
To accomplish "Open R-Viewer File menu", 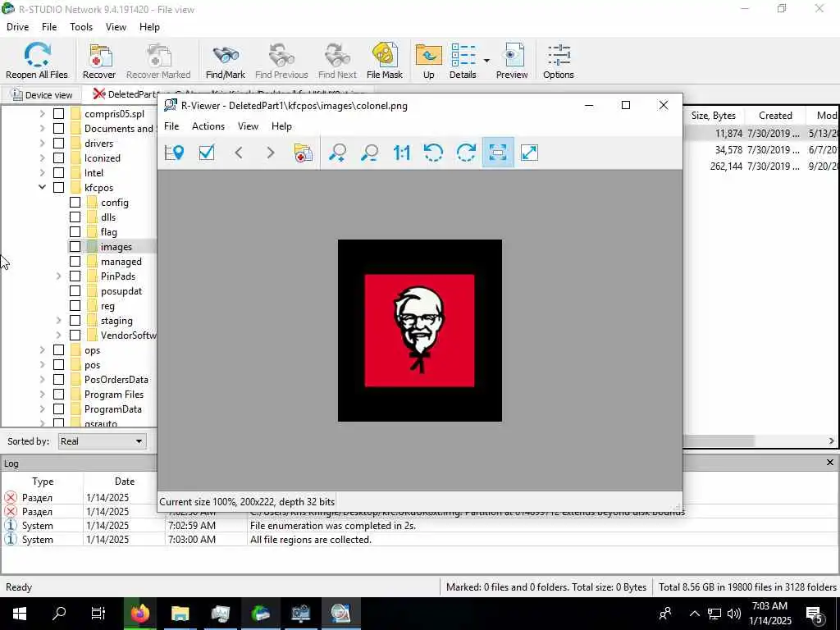I will click(x=171, y=126).
